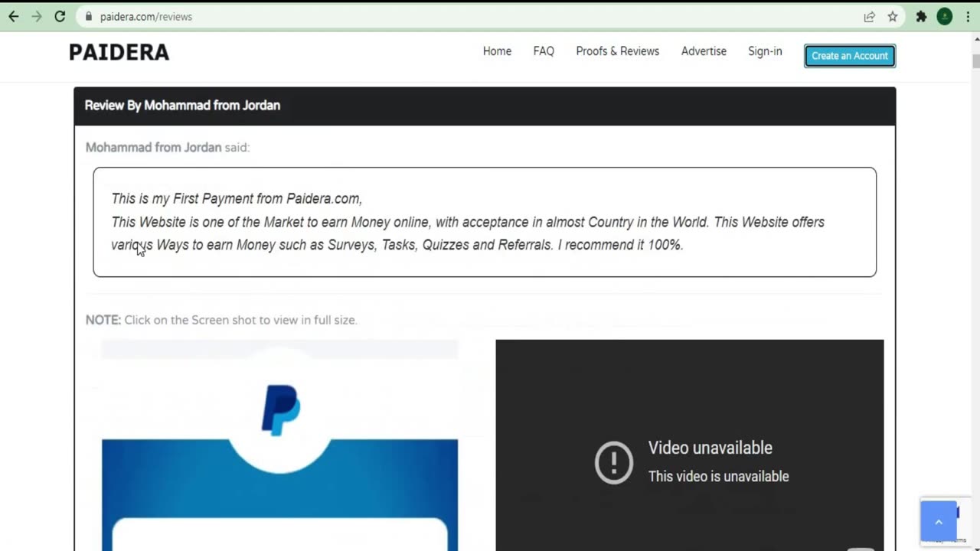View site info via the padlock icon

point(89,16)
